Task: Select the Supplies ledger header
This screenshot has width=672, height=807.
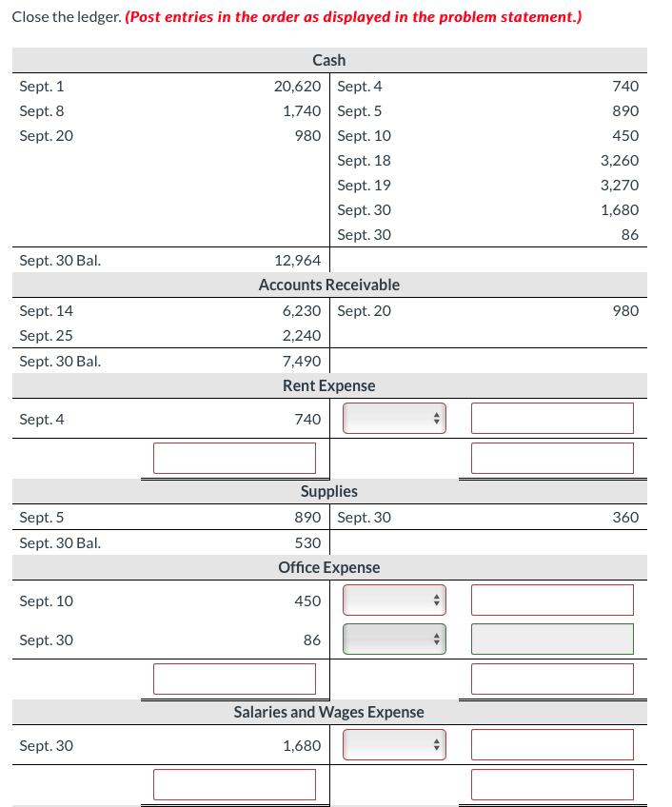Action: (x=329, y=491)
